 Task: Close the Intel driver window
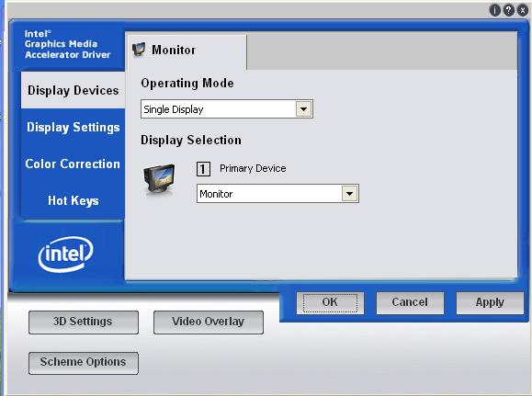pos(522,10)
